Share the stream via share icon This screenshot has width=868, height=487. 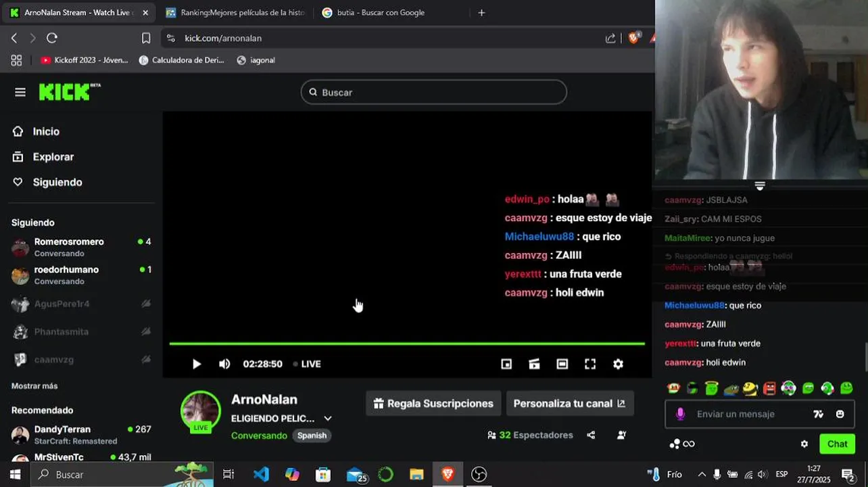592,435
